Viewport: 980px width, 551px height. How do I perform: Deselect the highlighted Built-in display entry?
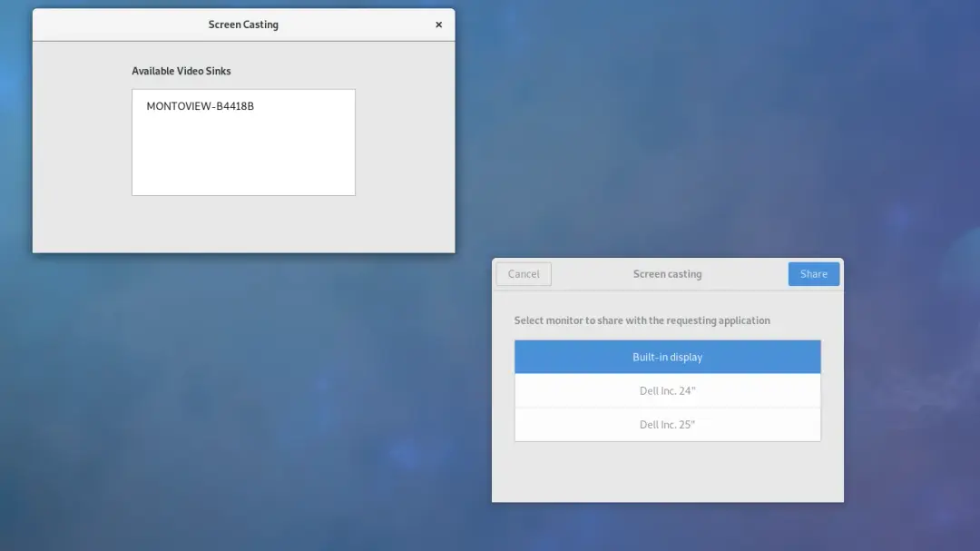click(x=667, y=357)
